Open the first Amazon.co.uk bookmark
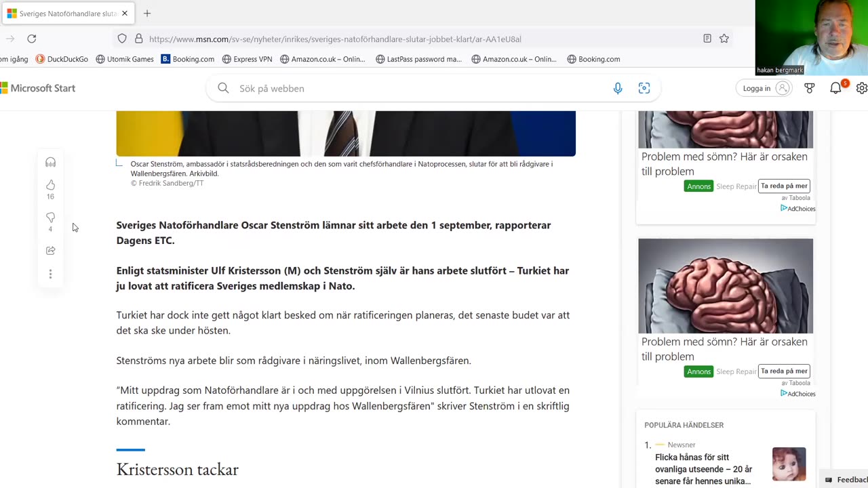The image size is (868, 488). [322, 59]
